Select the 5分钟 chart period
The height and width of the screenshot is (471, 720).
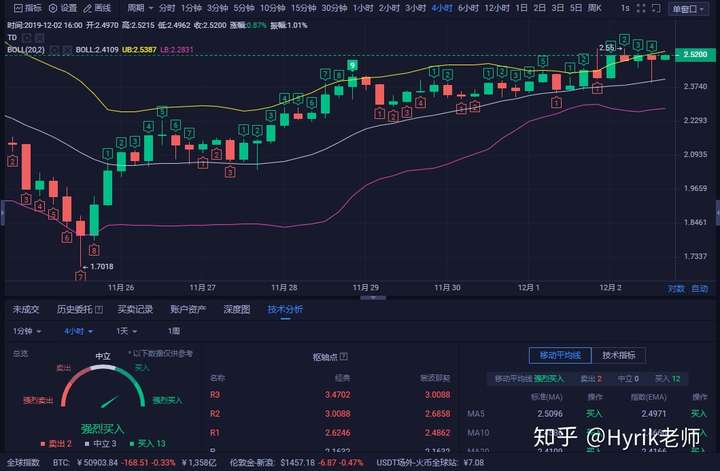click(x=243, y=8)
